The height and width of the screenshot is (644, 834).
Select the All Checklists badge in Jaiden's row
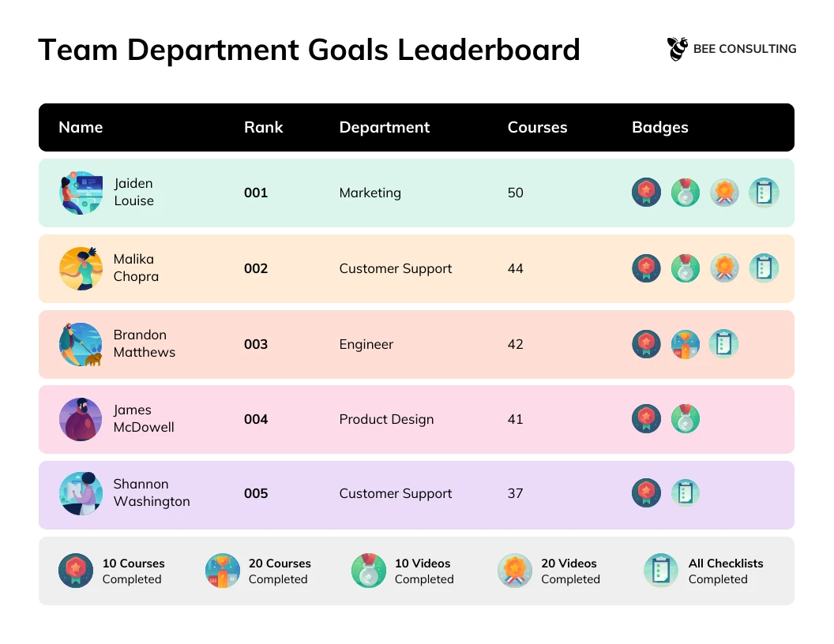pyautogui.click(x=764, y=192)
